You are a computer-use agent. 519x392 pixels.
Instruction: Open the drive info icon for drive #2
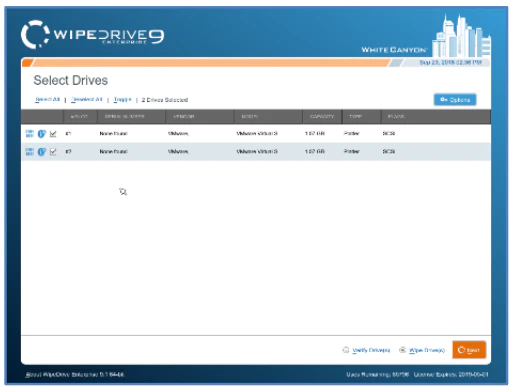(x=41, y=152)
